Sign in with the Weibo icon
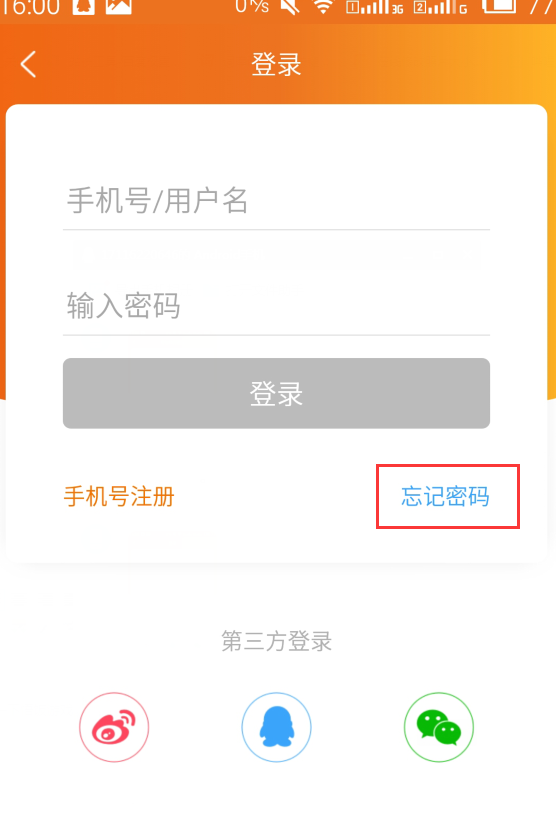556x829 pixels. (114, 727)
